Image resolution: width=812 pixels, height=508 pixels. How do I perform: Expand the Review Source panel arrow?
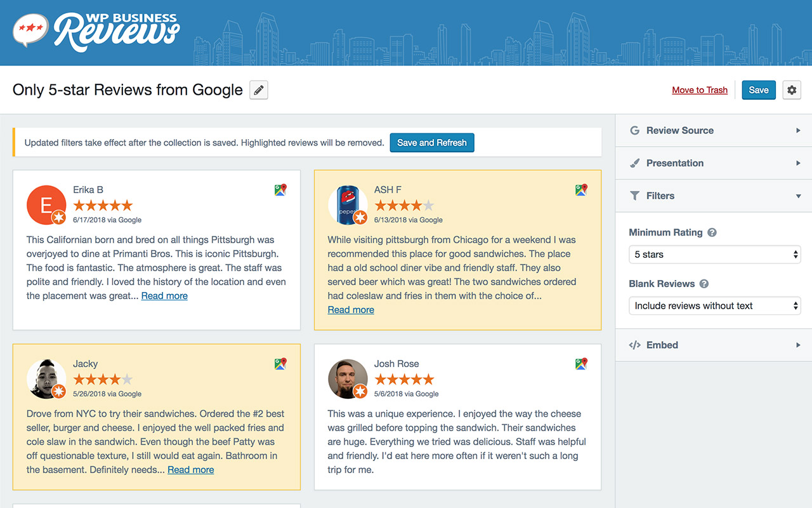798,131
